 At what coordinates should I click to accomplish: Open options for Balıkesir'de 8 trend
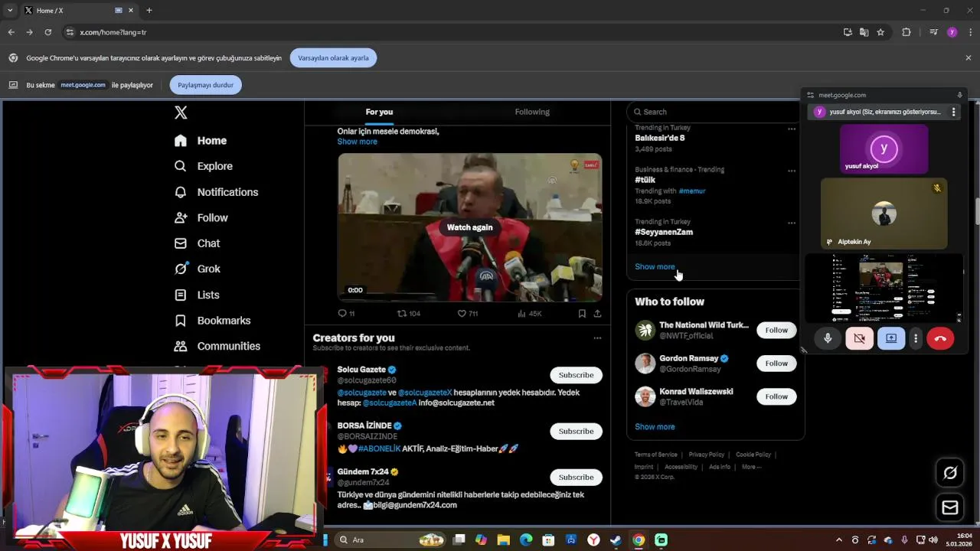point(791,129)
